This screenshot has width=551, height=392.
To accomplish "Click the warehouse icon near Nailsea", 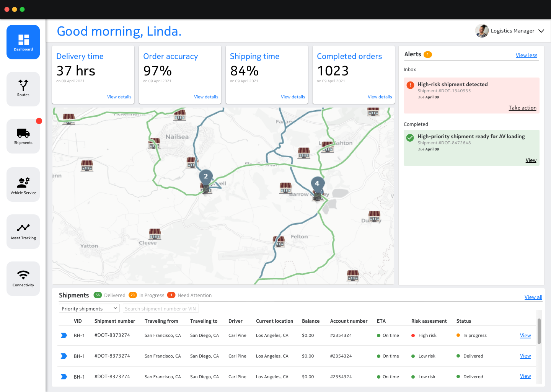I will pyautogui.click(x=154, y=143).
